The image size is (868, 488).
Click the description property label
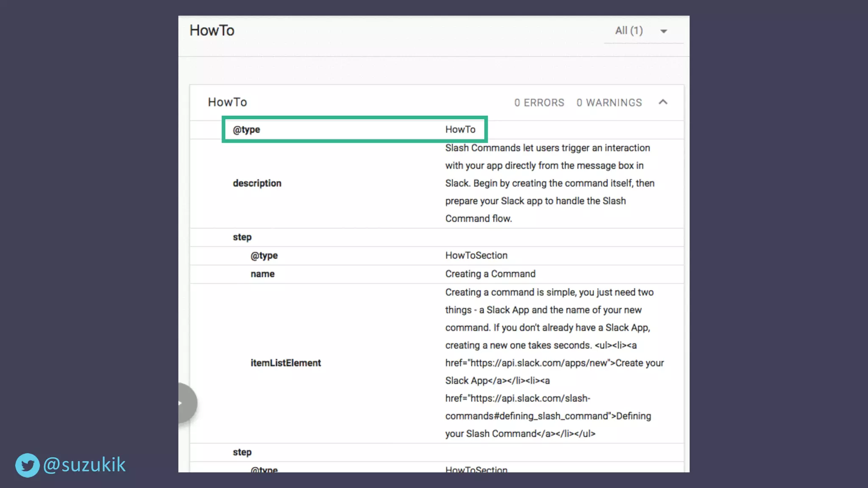(x=257, y=183)
